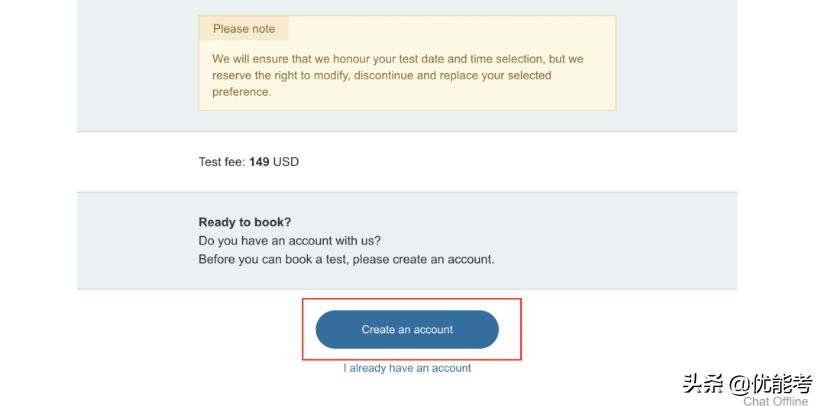Screen dimensions: 825x406
Task: Click the USD currency text
Action: [286, 162]
